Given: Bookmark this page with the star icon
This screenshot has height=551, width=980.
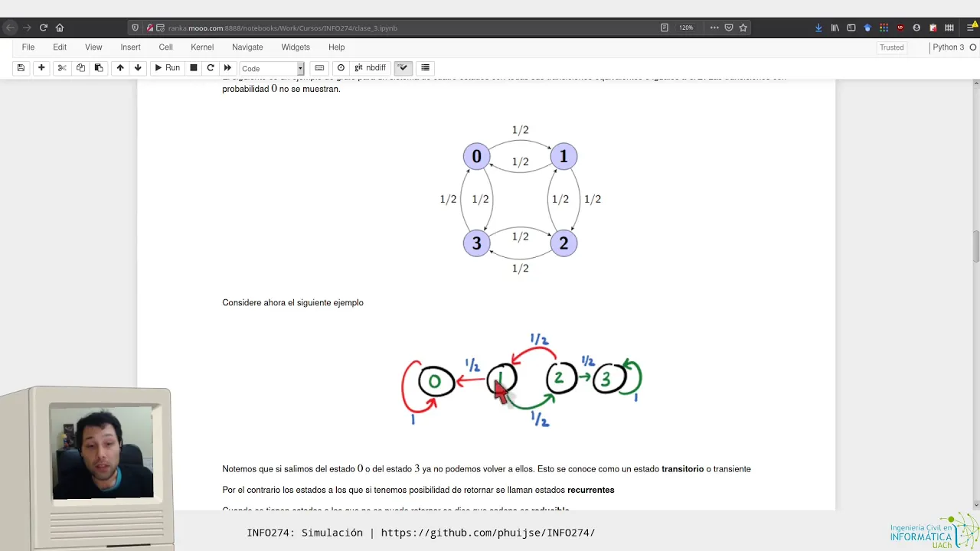Looking at the screenshot, I should 743,28.
